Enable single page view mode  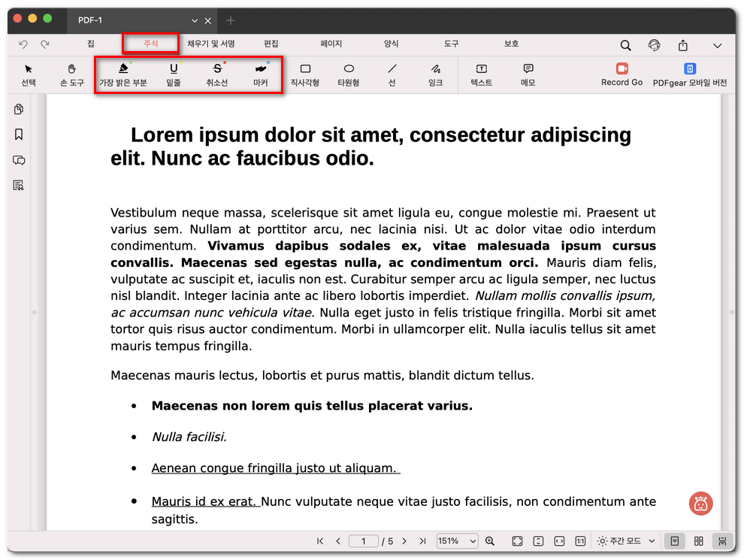[675, 541]
